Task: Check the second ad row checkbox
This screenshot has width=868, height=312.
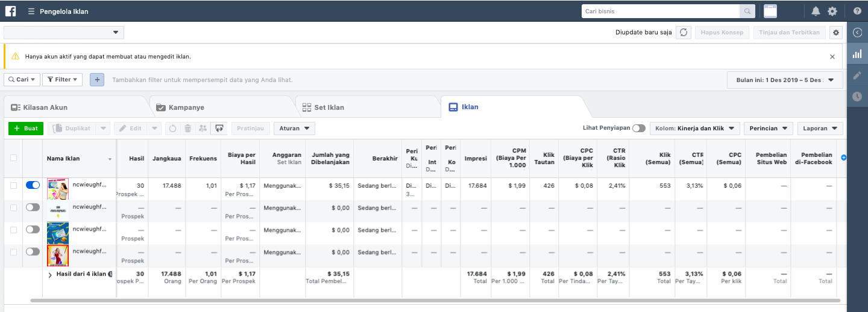Action: (x=13, y=207)
